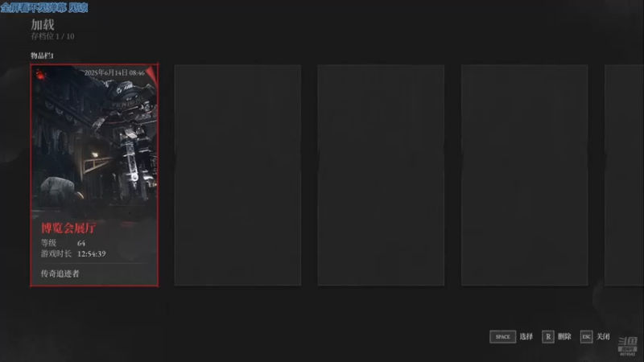Select the fourth empty save slot
This screenshot has width=644, height=362.
click(x=524, y=175)
